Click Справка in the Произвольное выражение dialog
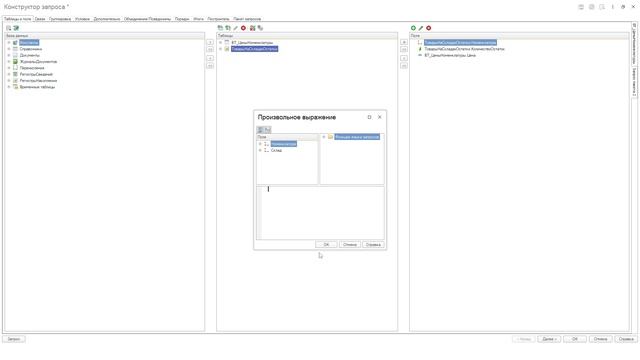This screenshot has width=640, height=360. pos(373,244)
